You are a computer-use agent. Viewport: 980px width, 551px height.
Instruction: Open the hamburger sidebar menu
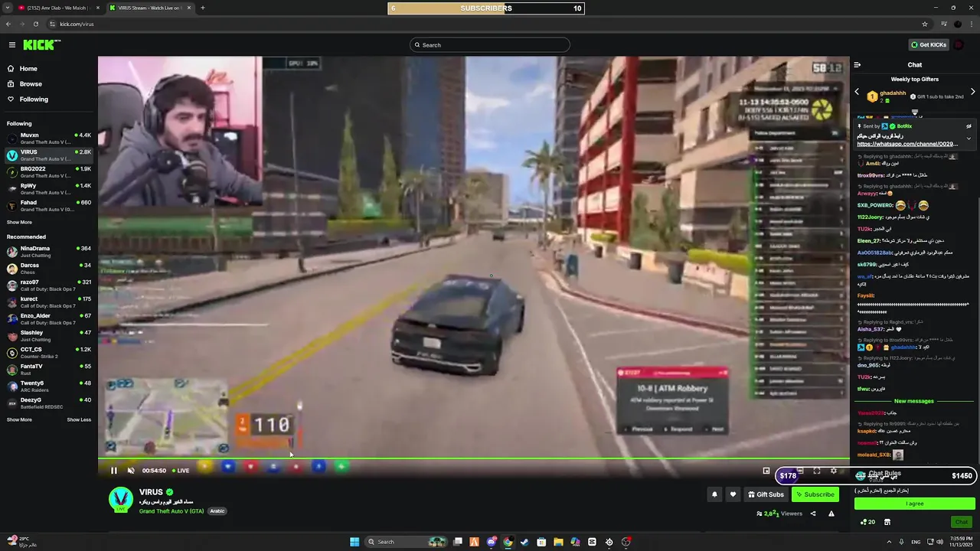coord(11,45)
